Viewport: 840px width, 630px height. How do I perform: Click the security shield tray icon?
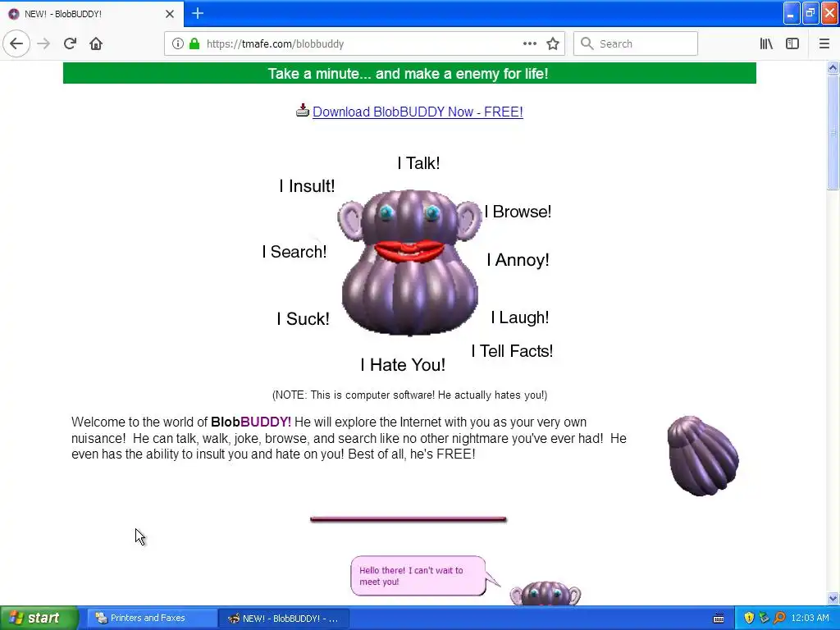pyautogui.click(x=749, y=619)
